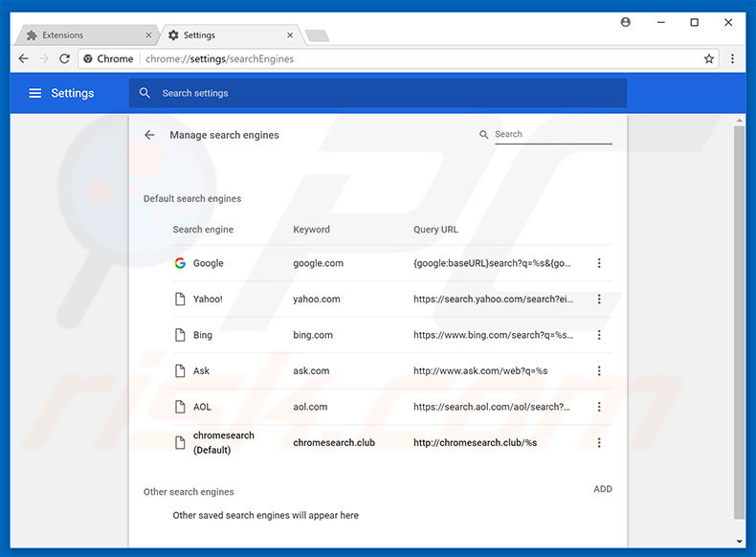756x557 pixels.
Task: Close the Extensions tab
Action: tap(148, 35)
